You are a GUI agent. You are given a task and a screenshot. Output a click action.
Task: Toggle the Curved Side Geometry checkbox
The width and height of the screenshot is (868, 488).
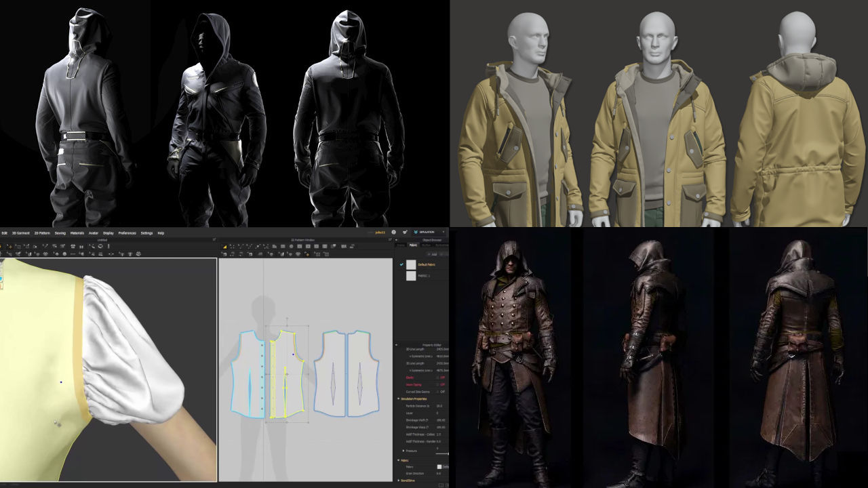437,392
